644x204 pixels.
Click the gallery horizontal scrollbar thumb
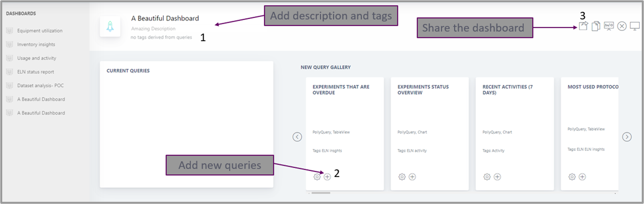tap(321, 193)
